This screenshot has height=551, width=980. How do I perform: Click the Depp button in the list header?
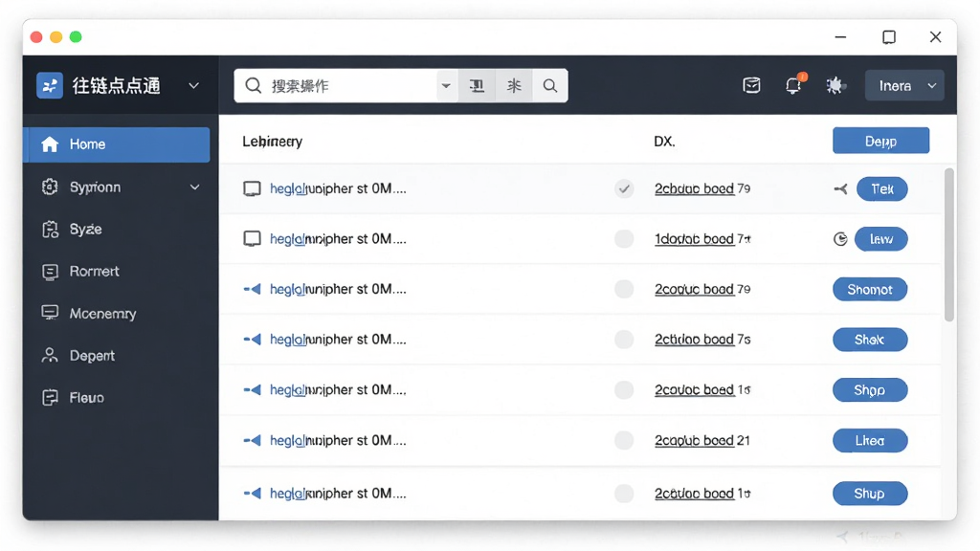point(880,142)
